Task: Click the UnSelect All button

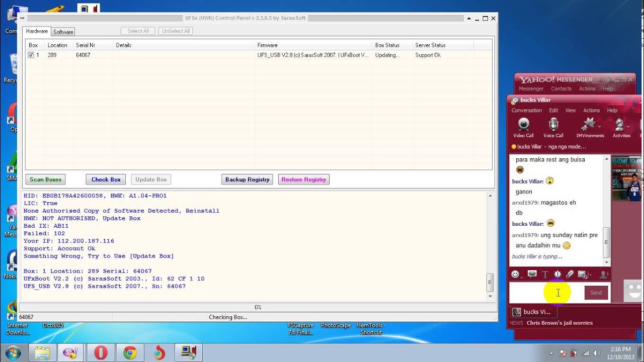Action: 176,31
